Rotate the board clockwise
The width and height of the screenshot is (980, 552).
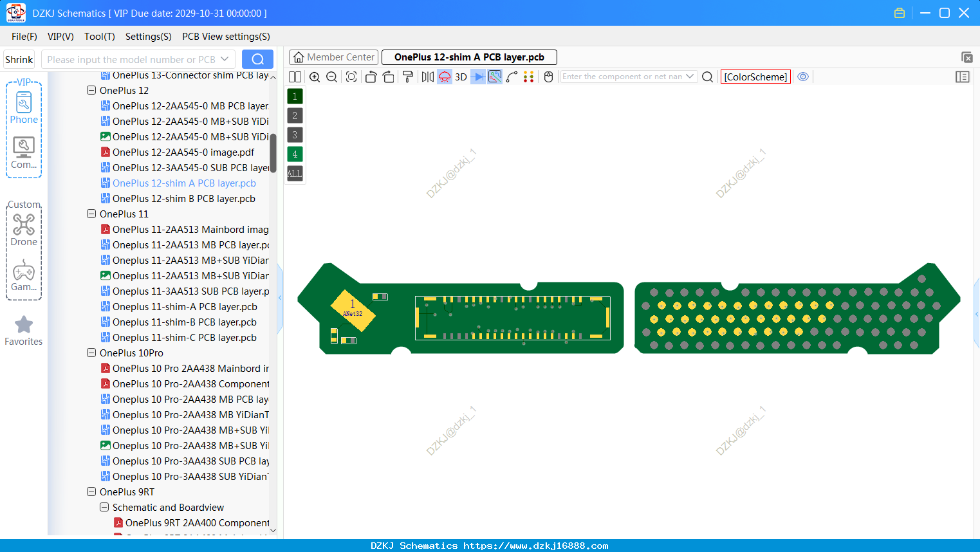pyautogui.click(x=389, y=77)
